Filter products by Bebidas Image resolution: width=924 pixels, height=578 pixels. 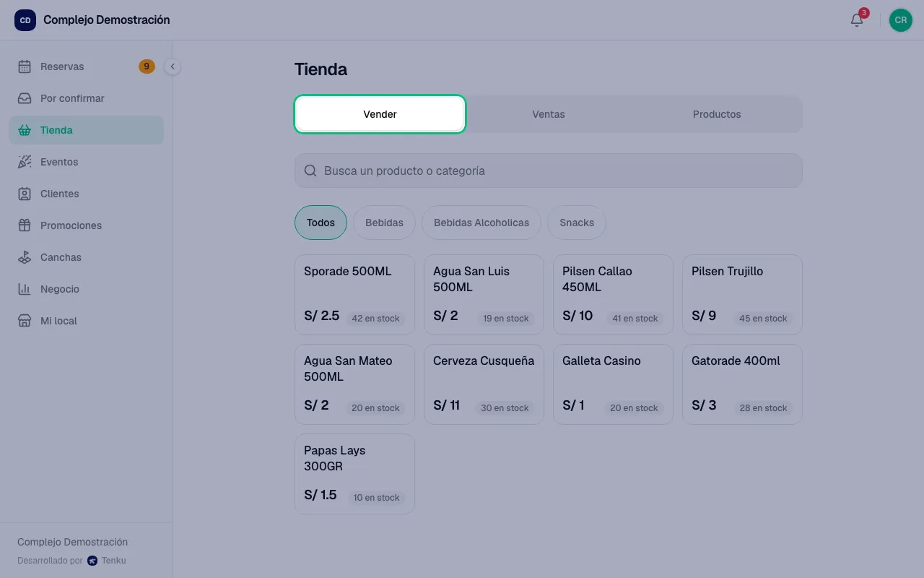[x=384, y=223]
